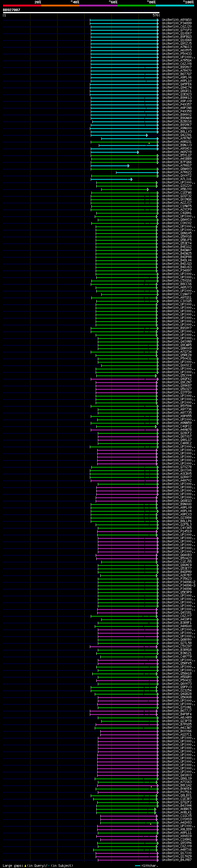Select hit UniRef100_A5BJY0
Image resolution: width=197 pixels, height=868 pixels.
(176, 189)
